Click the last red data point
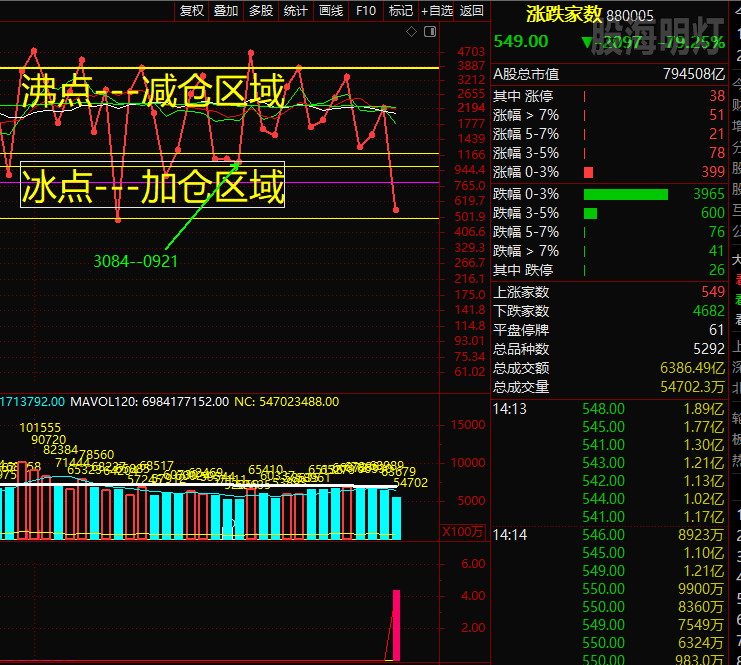The image size is (741, 665). pos(396,210)
